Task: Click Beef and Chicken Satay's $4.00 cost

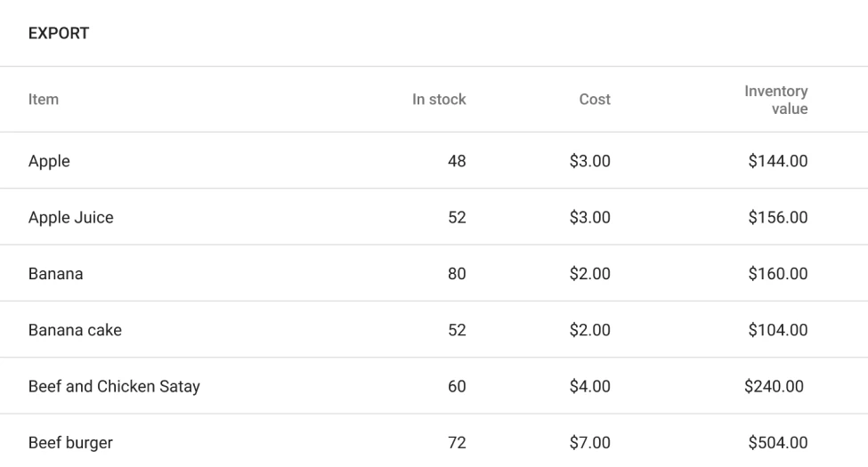Action: (589, 386)
